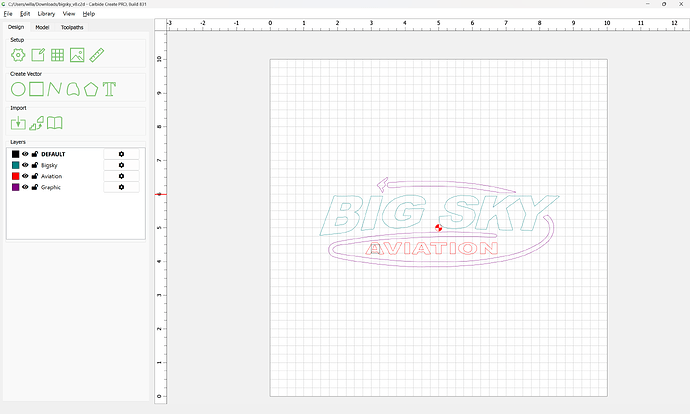The height and width of the screenshot is (414, 690).
Task: Minimize the Carbide Create window
Action: point(648,4)
